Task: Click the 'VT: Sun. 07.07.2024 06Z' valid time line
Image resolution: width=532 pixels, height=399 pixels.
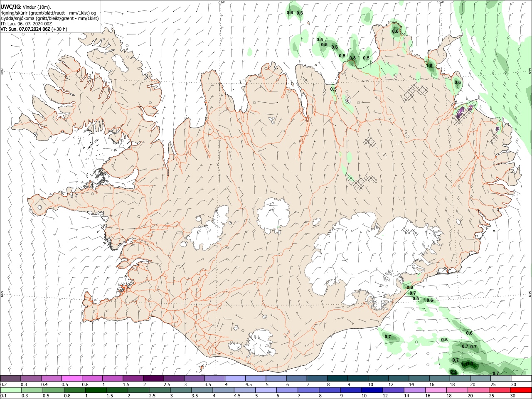Action: click(x=26, y=29)
